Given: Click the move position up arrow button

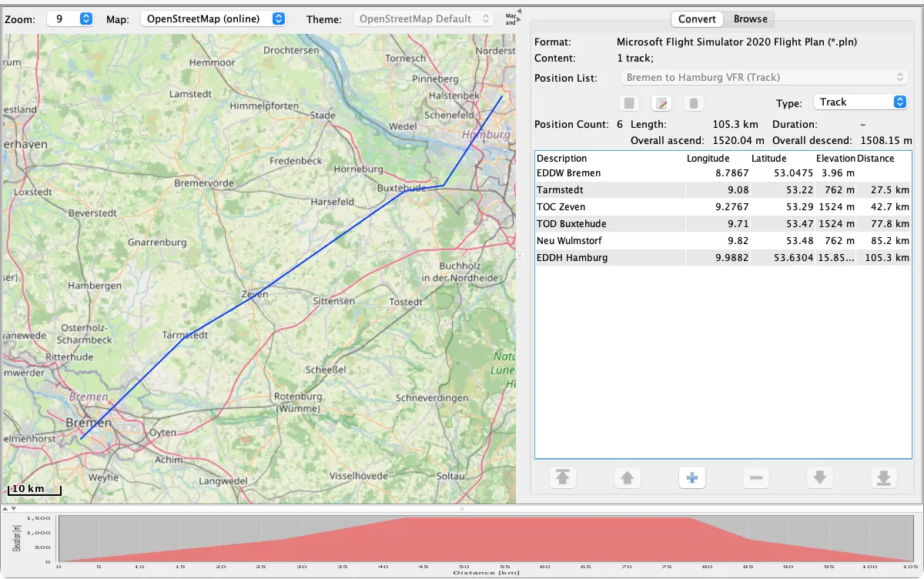Looking at the screenshot, I should click(x=628, y=478).
